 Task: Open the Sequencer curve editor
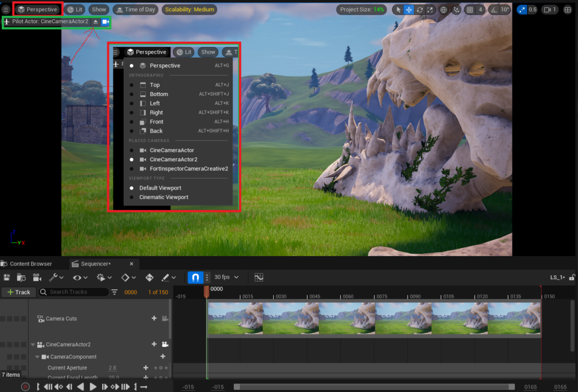click(259, 278)
